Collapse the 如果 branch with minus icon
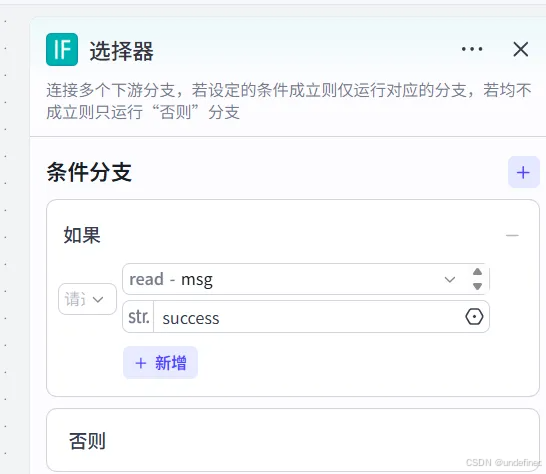This screenshot has width=546, height=474. [x=512, y=236]
